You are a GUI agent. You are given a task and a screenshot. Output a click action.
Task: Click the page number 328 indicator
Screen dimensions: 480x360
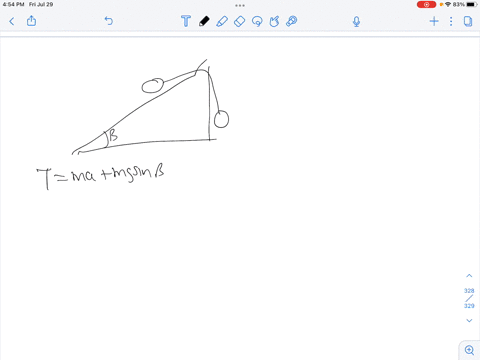tap(469, 291)
